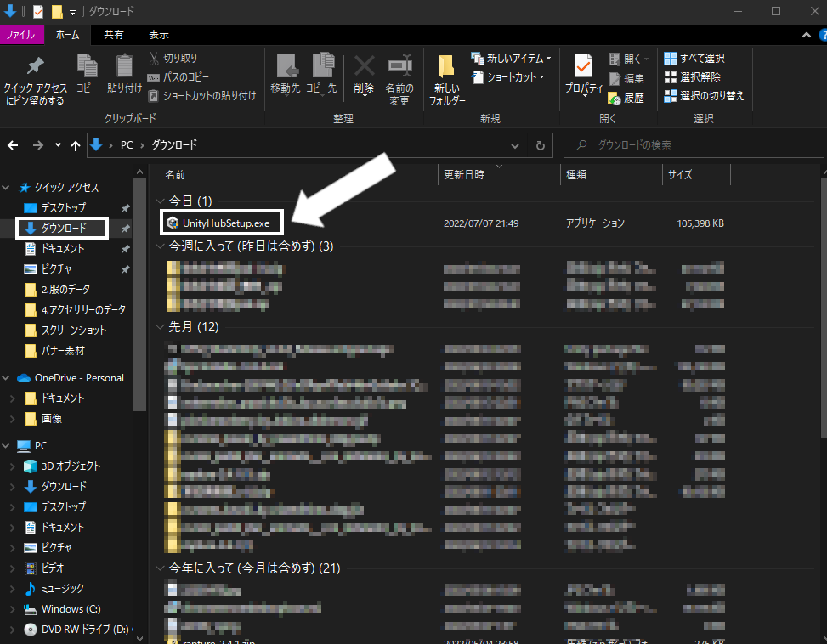Click the Pin to Quick Access icon
Viewport: 827px width, 644px height.
coord(36,66)
